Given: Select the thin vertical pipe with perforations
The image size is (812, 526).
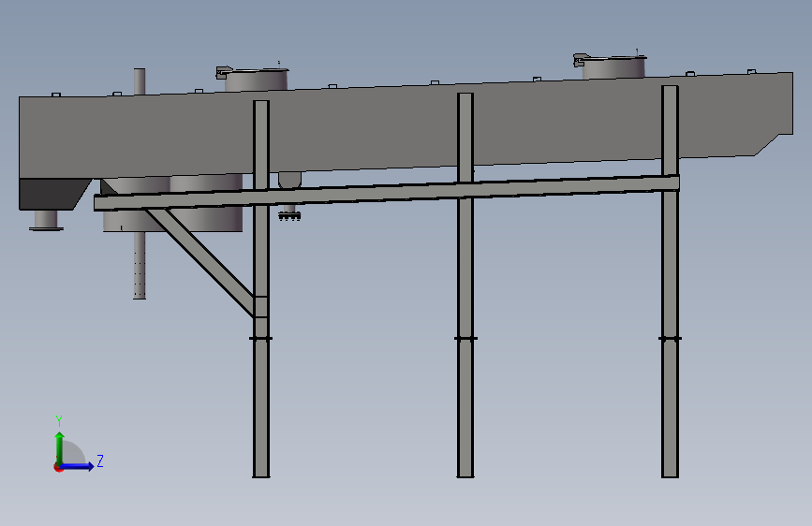Looking at the screenshot, I should click(x=140, y=265).
